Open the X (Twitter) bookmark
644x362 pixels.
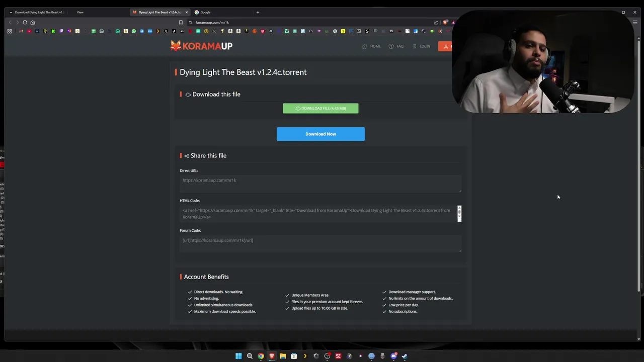tap(166, 31)
